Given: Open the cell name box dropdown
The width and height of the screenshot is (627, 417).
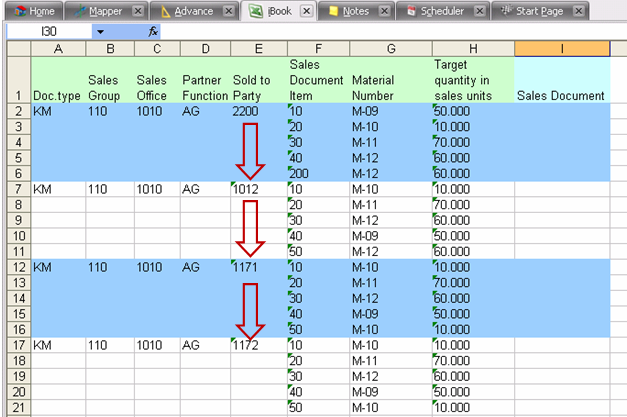Looking at the screenshot, I should 100,32.
